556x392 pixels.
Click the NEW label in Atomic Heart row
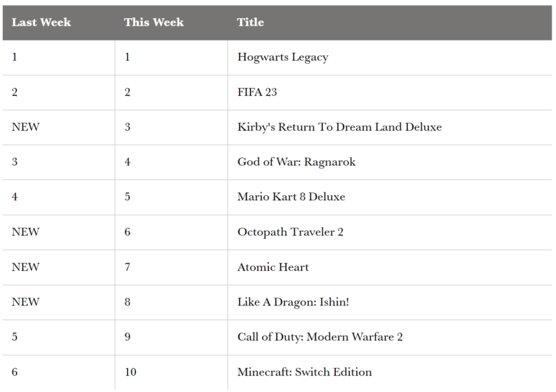[x=25, y=267]
